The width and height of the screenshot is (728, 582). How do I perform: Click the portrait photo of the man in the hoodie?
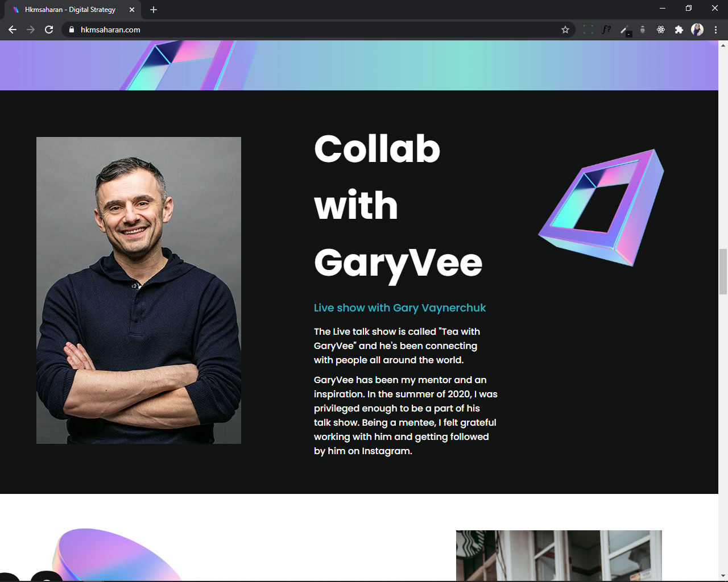139,290
